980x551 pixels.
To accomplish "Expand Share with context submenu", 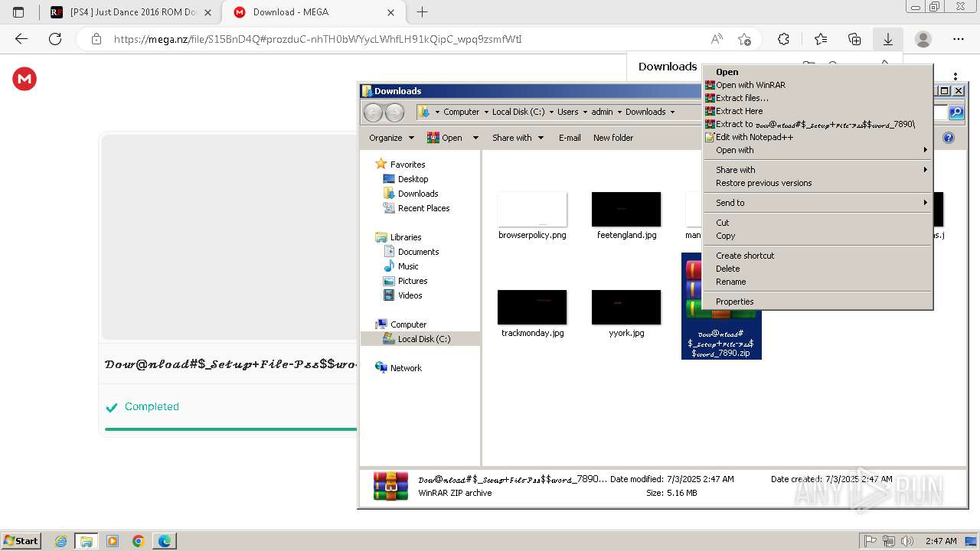I will pos(818,170).
